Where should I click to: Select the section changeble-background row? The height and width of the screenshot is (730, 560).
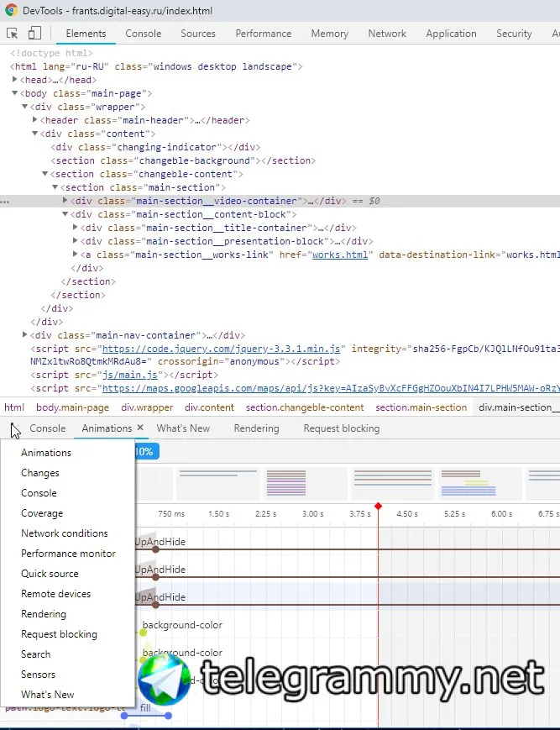[x=183, y=160]
